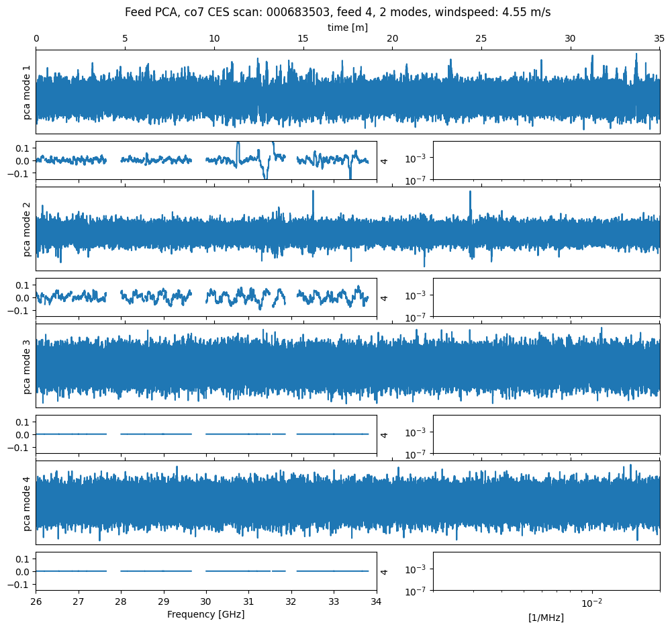This screenshot has width=672, height=629.
Task: Click the 35 tick on the time axis
Action: tap(659, 40)
